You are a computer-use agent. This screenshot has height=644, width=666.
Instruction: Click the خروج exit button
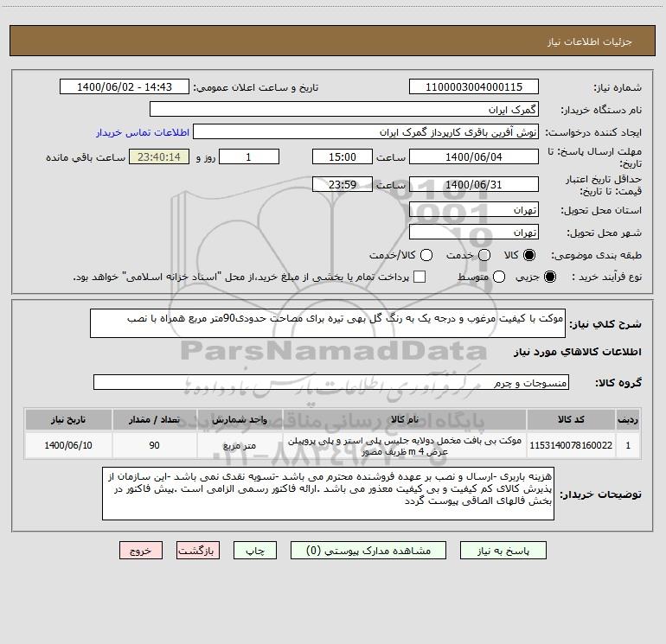coord(141,551)
